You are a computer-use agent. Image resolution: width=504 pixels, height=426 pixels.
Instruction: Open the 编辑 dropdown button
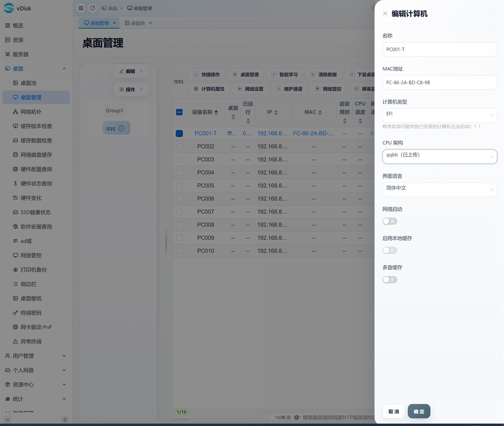tap(131, 71)
